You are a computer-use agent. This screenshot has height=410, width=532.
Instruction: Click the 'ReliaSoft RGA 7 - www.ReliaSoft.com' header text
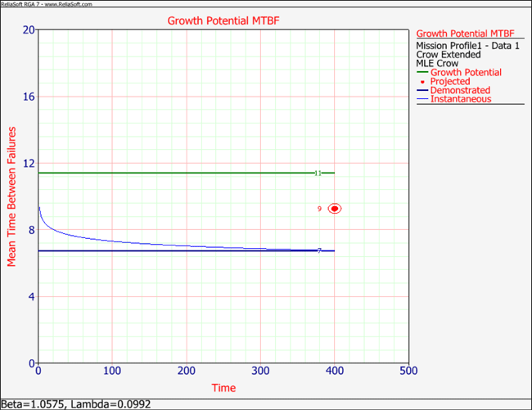pyautogui.click(x=47, y=4)
